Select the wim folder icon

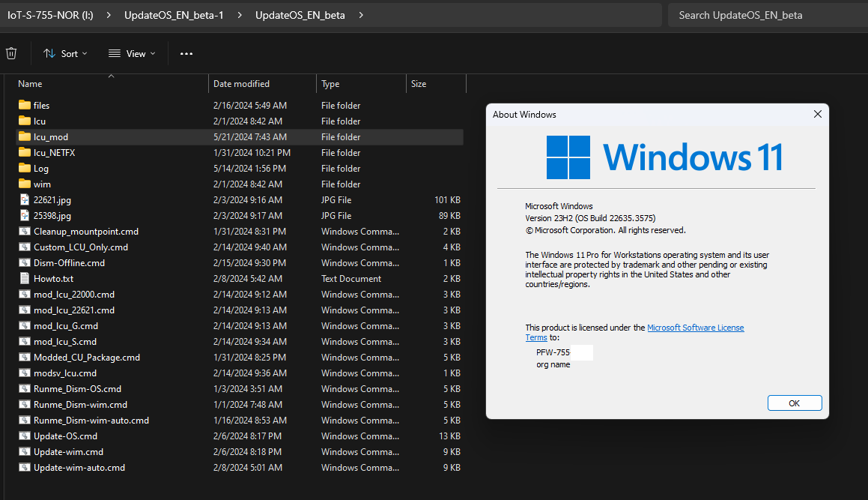pos(25,184)
